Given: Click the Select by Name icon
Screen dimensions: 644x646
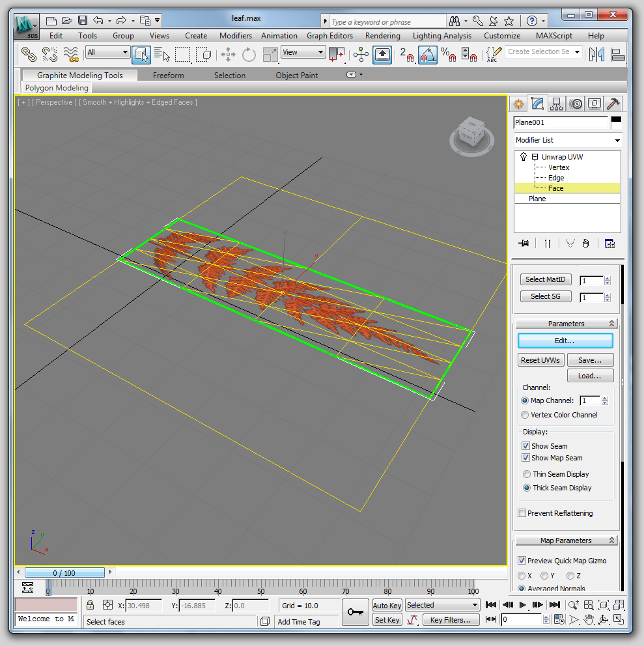Looking at the screenshot, I should [162, 55].
